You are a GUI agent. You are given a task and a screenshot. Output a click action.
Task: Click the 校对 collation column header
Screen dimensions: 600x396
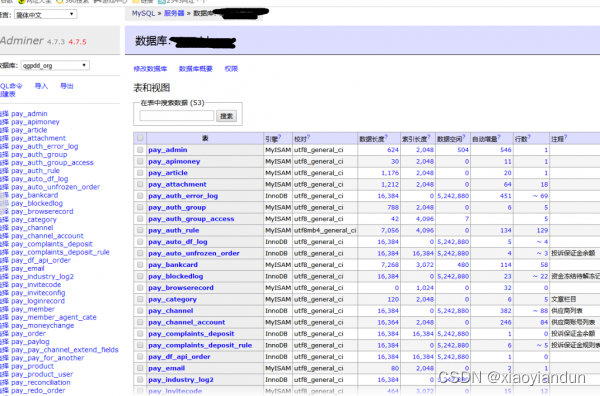click(300, 139)
